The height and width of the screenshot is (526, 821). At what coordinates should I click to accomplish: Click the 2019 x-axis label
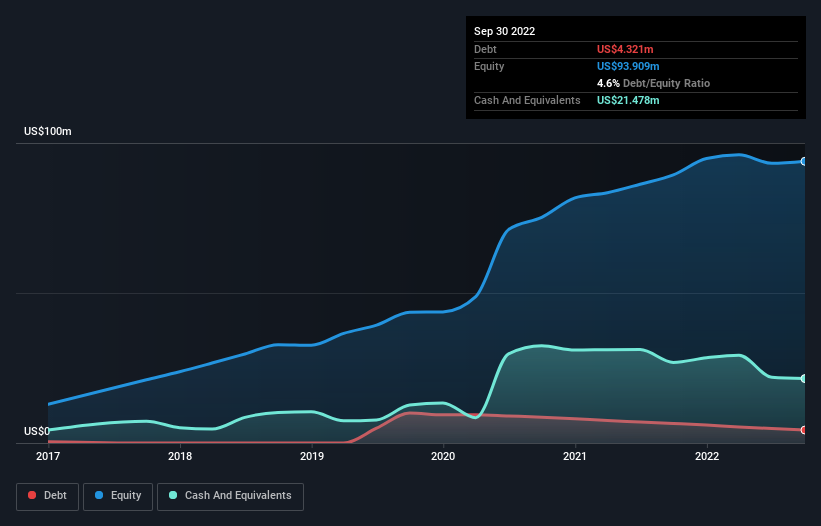[x=312, y=456]
